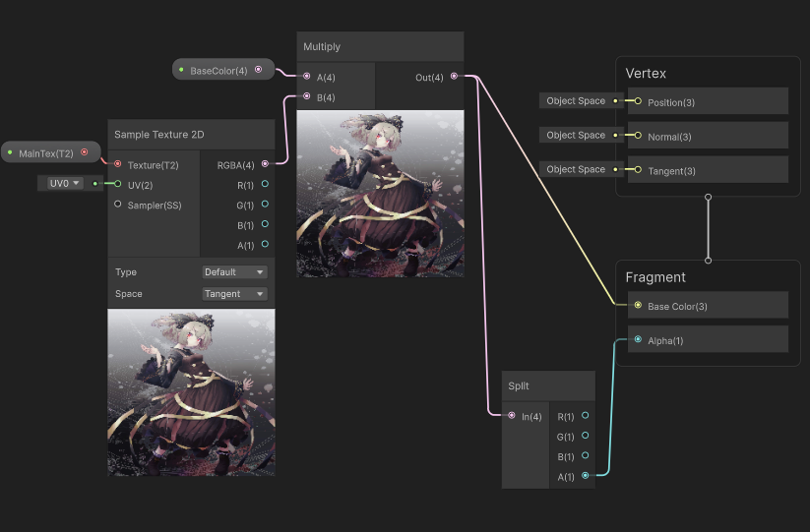Click the Position(3) block label
The height and width of the screenshot is (532, 810).
pos(671,102)
